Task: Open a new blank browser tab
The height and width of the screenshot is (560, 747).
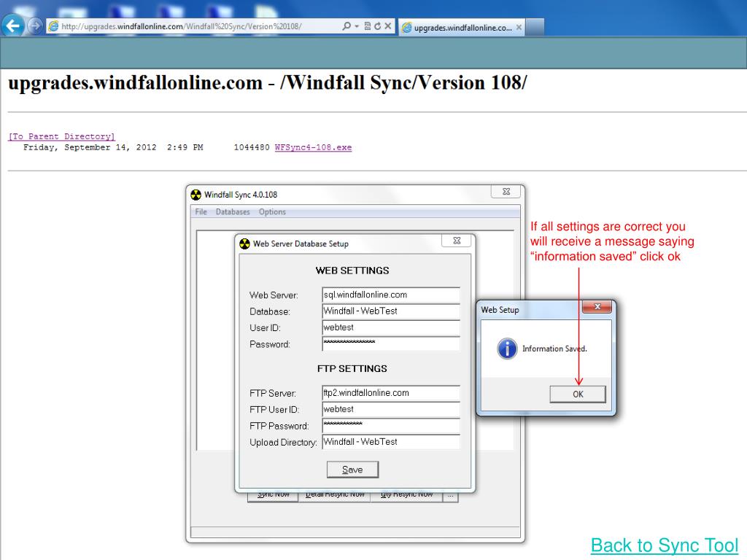Action: click(535, 28)
